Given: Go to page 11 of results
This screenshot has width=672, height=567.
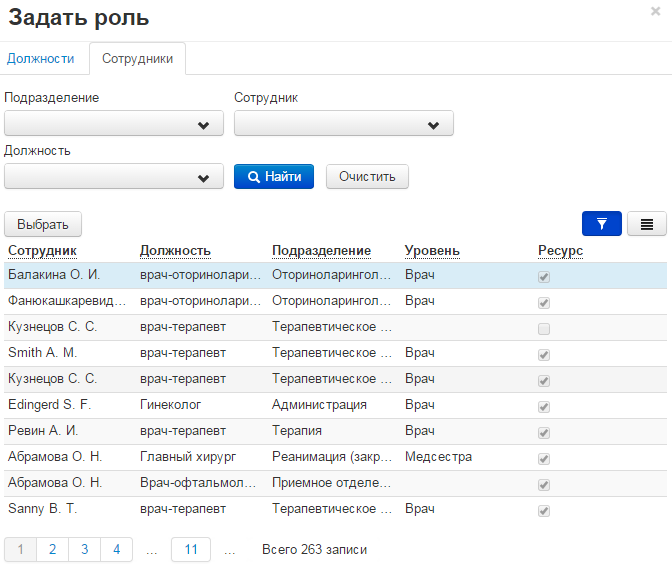Looking at the screenshot, I should pos(191,549).
